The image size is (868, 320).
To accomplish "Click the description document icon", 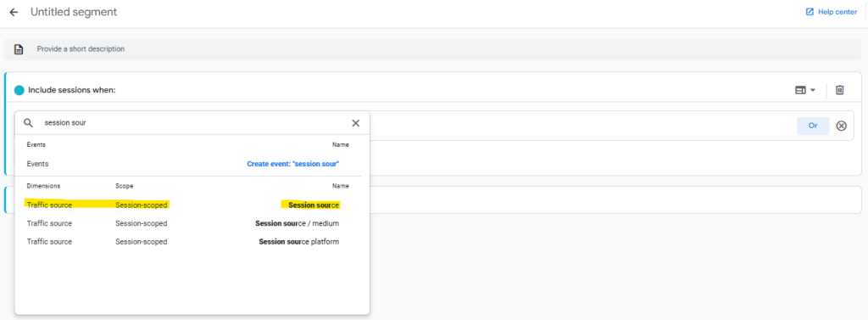I will click(19, 49).
